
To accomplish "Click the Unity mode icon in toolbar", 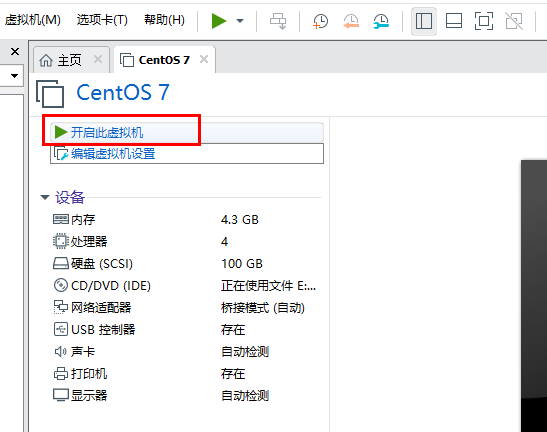I will (x=514, y=21).
